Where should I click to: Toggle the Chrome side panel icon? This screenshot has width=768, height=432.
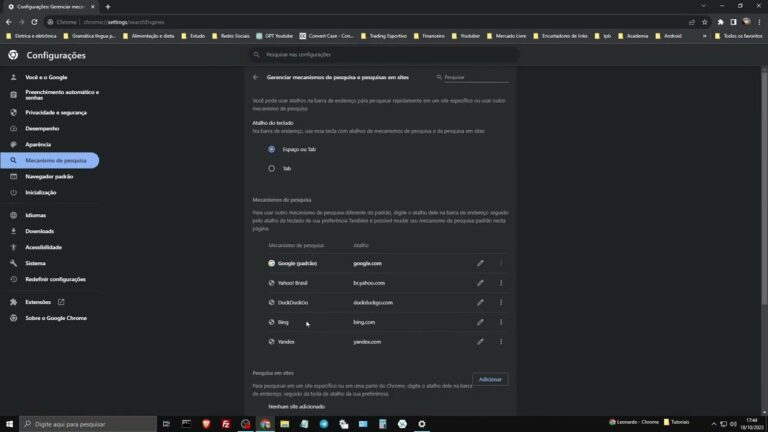(733, 22)
